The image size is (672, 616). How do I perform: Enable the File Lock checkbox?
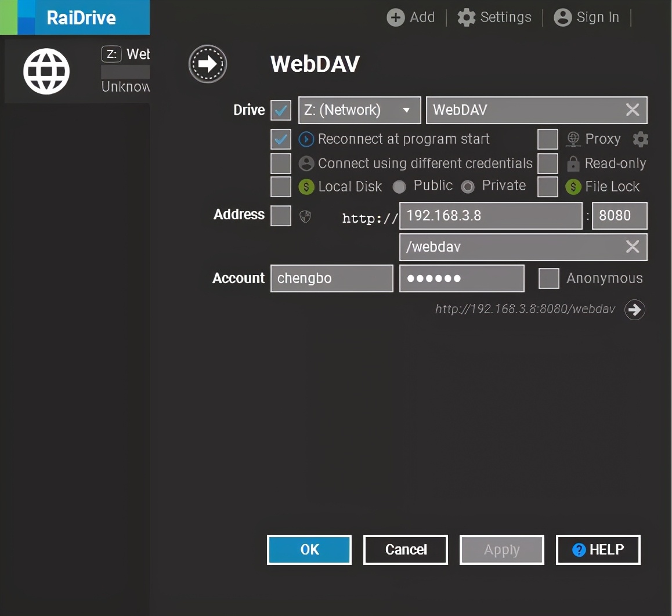click(x=548, y=187)
